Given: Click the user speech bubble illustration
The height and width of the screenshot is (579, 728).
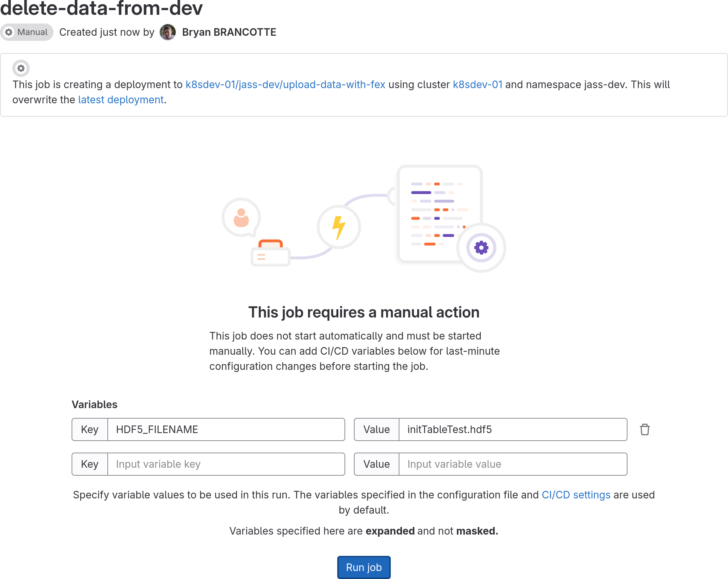Looking at the screenshot, I should coord(241,217).
